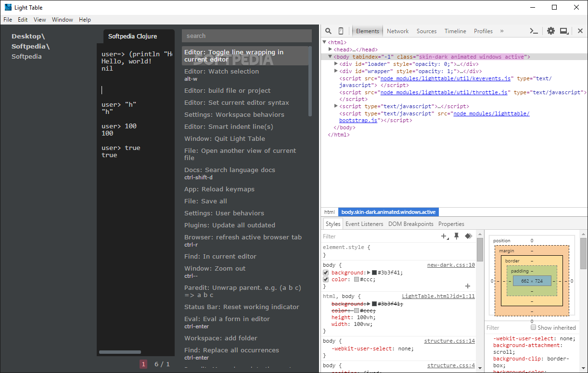Collapse the html root node

tap(324, 42)
